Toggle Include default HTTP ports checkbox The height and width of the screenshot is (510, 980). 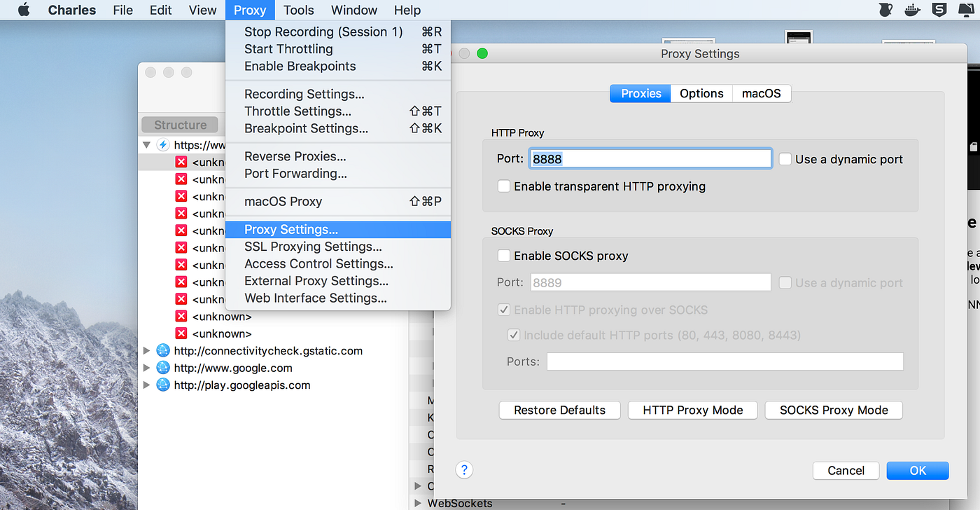pos(513,335)
